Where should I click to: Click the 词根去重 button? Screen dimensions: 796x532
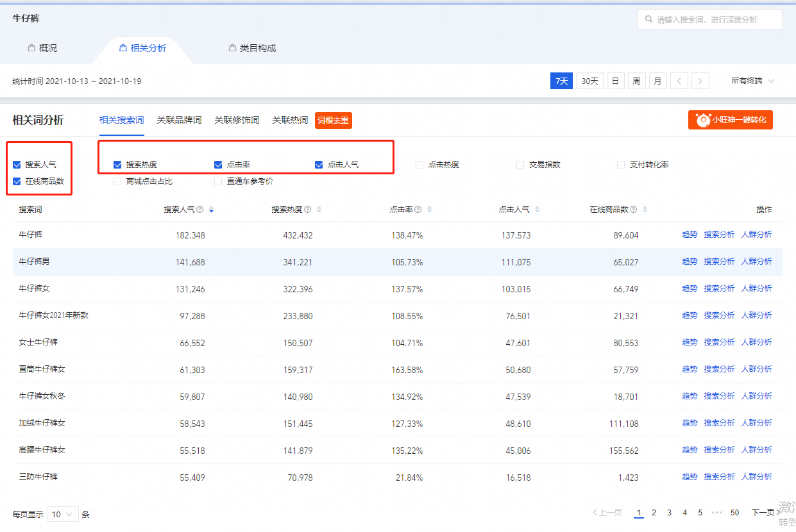tap(334, 121)
